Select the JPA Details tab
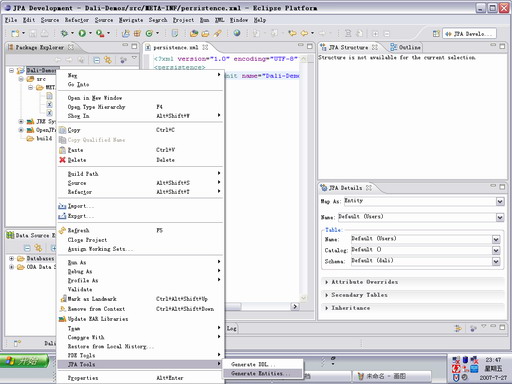512x384 pixels. pyautogui.click(x=346, y=188)
